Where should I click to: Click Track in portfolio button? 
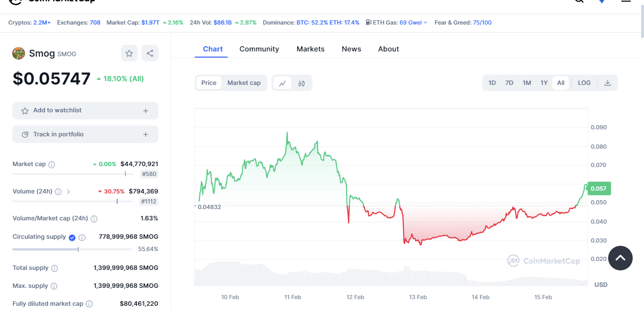click(85, 134)
